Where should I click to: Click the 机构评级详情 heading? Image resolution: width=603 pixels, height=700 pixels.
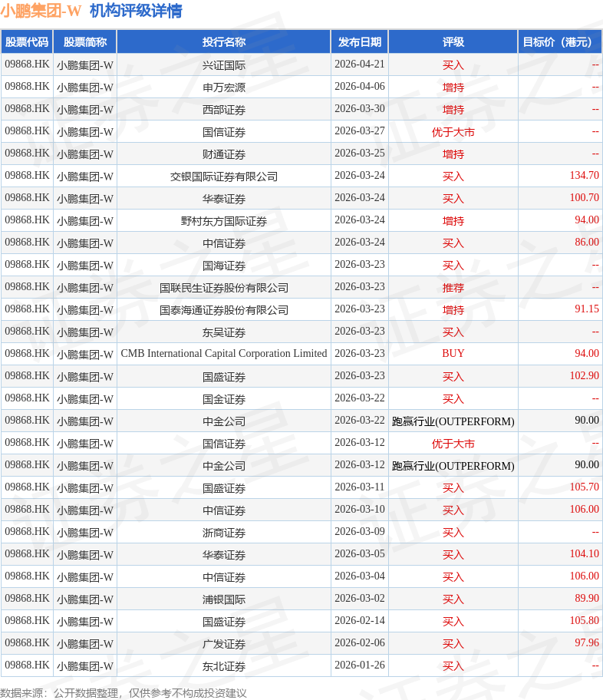(136, 11)
